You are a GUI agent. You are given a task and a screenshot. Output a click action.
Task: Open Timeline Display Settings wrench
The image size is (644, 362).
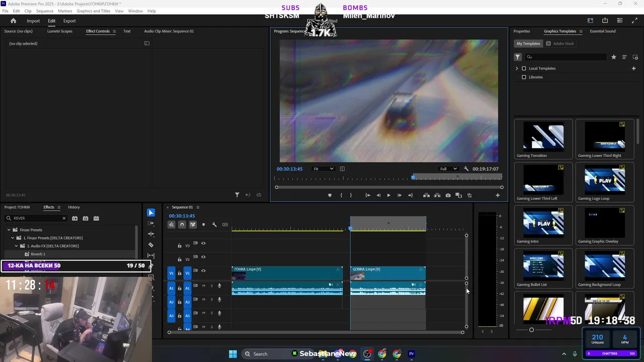[214, 225]
